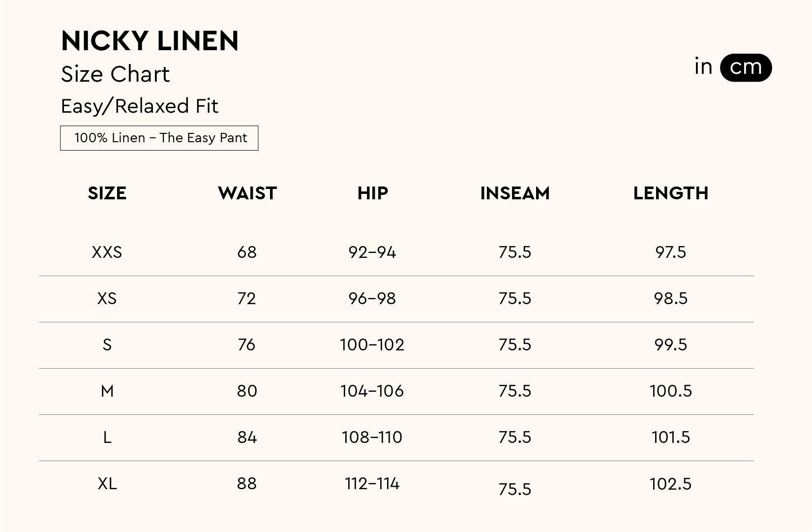Select the S size row label
Screen dimensions: 812x532
click(x=107, y=344)
